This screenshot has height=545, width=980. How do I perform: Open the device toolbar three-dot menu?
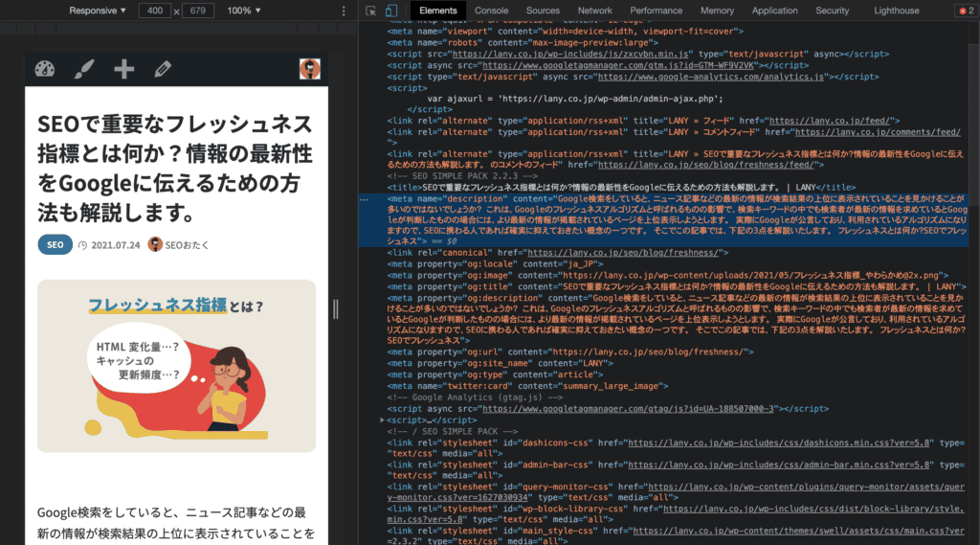pos(344,11)
